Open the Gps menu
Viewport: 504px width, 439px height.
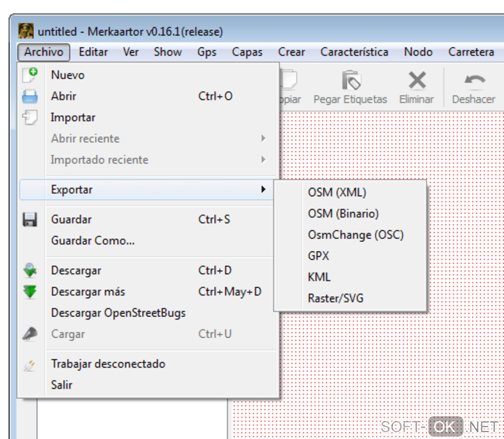click(207, 52)
